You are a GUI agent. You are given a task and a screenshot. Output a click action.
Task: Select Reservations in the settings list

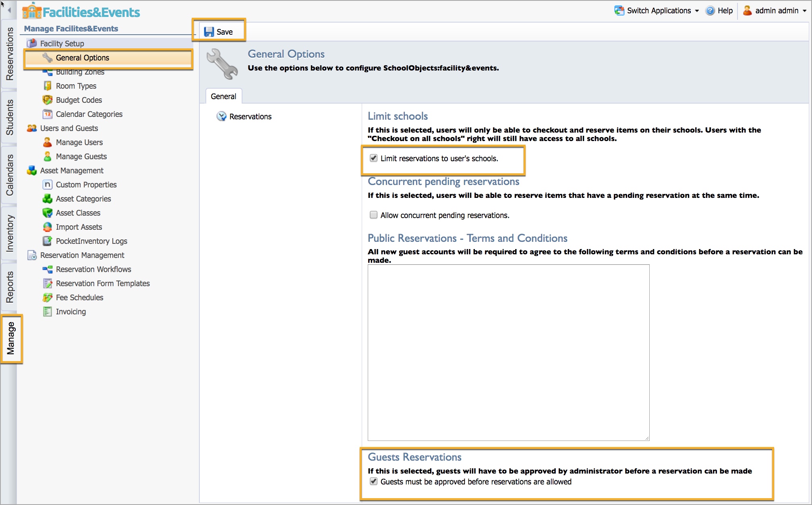251,116
